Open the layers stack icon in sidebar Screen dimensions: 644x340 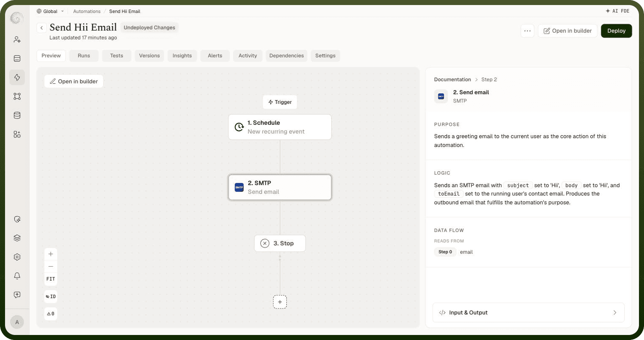click(17, 238)
